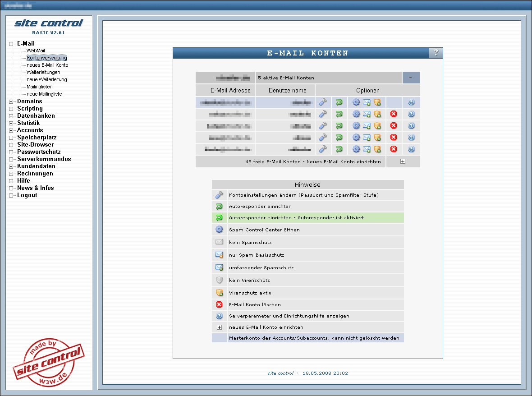Click the virus shield icon in second account row
This screenshot has width=532, height=396.
coord(377,114)
